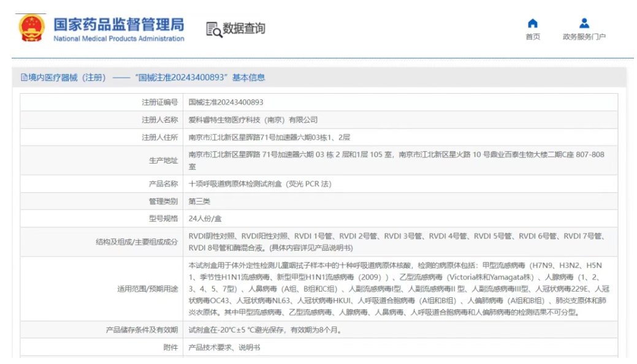This screenshot has height=364, width=637.
Task: Click the 数据查询 magnifier document icon
Action: click(x=213, y=29)
